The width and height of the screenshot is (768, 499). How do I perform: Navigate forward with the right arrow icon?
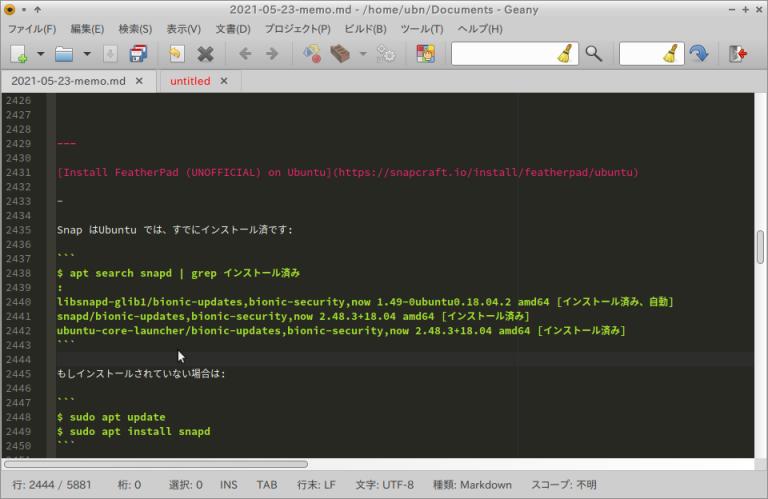click(x=272, y=54)
